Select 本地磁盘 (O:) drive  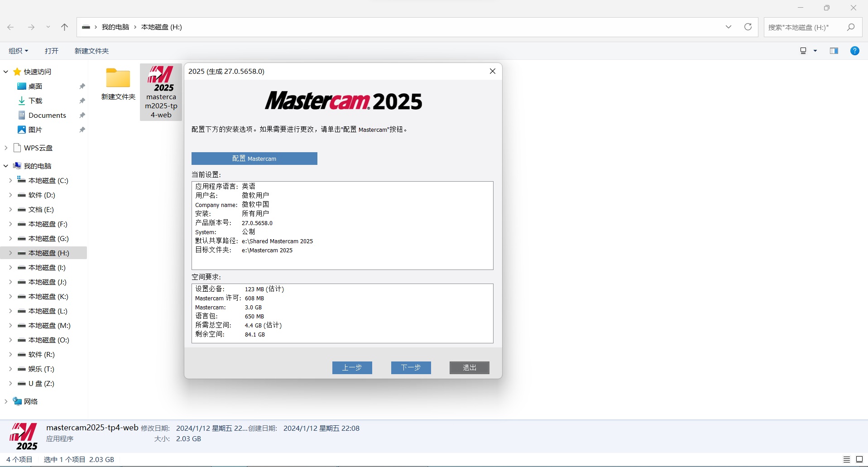click(48, 340)
